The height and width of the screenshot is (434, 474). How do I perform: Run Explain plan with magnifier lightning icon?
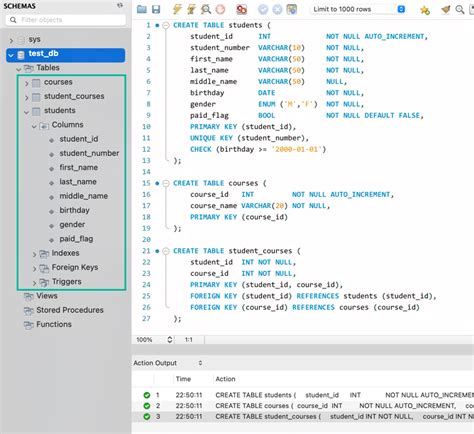coord(206,9)
